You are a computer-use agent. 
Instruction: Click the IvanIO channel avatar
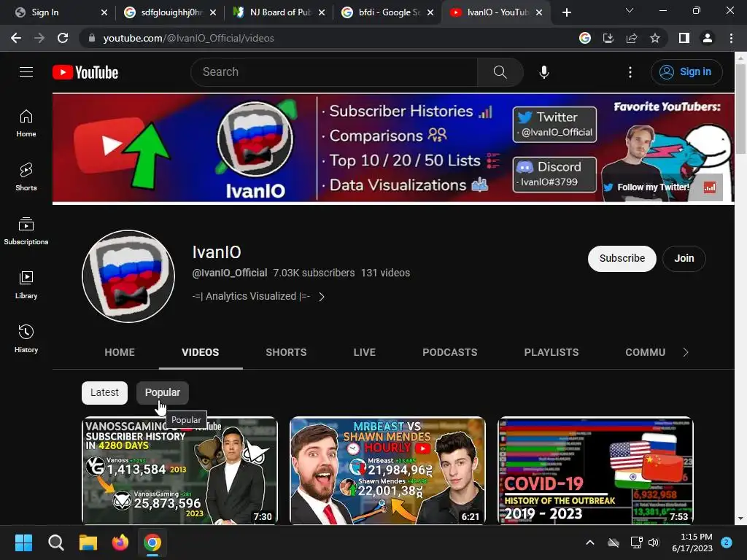[x=128, y=276]
